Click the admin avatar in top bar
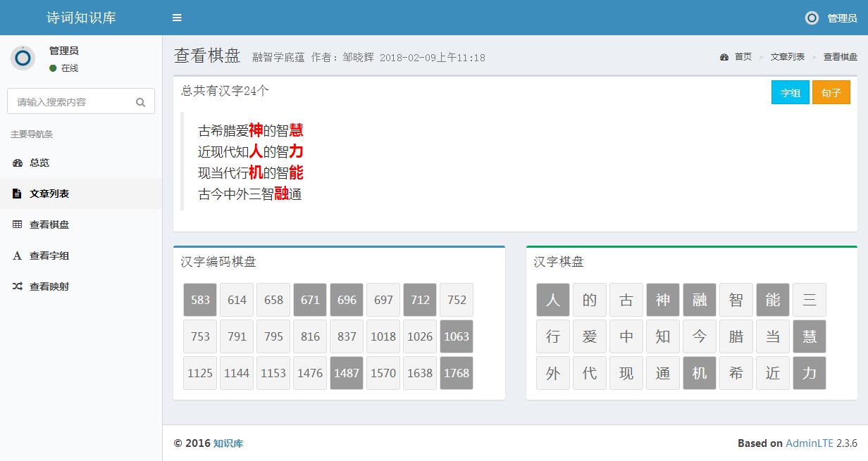The image size is (868, 461). coord(812,18)
